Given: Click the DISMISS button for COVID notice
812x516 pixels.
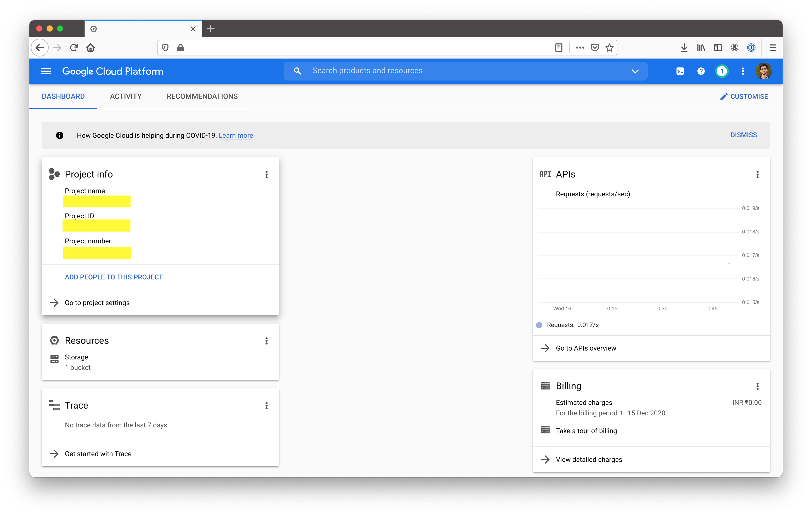Looking at the screenshot, I should coord(744,135).
